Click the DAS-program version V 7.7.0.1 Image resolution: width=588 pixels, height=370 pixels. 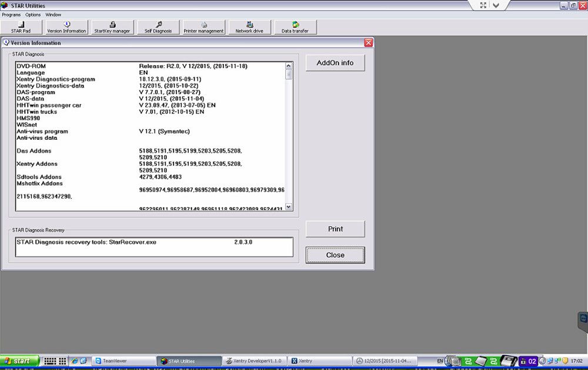click(x=170, y=92)
